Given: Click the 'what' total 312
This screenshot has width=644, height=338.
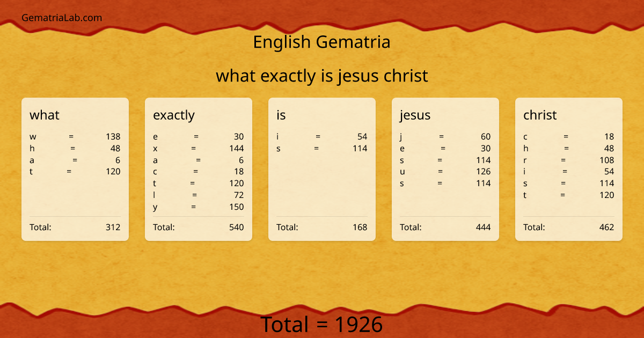Looking at the screenshot, I should coord(113,227).
